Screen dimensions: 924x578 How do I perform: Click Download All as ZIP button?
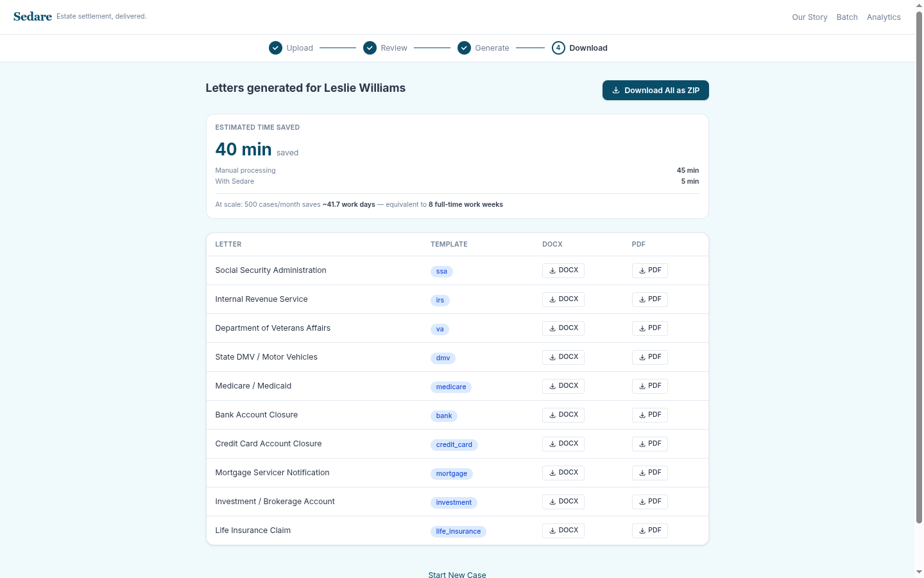tap(655, 91)
